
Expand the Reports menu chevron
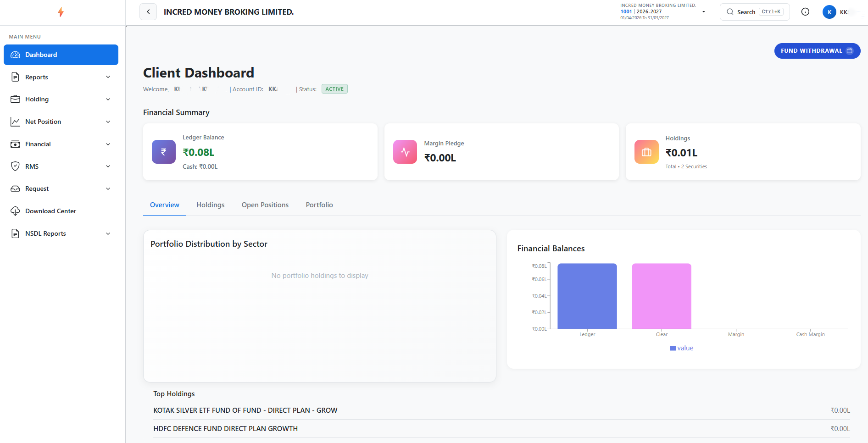108,77
